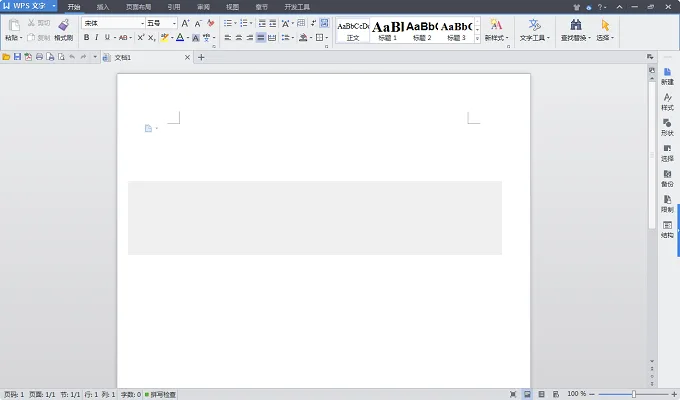
Task: Open the 审阅 ribbon tab
Action: 203,7
